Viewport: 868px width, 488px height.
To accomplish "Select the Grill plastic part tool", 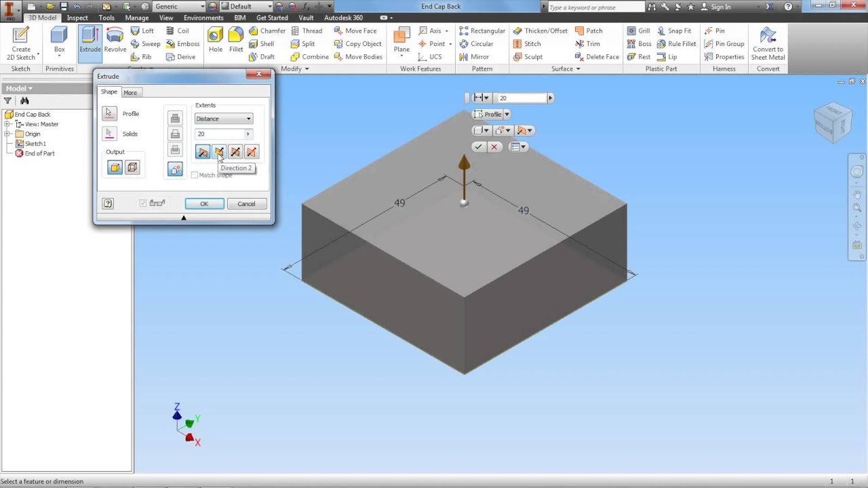I will click(638, 30).
